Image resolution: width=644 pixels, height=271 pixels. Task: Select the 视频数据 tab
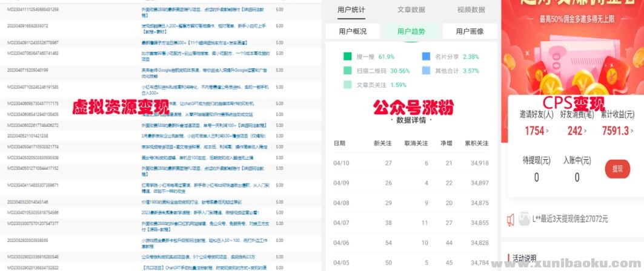coord(471,10)
